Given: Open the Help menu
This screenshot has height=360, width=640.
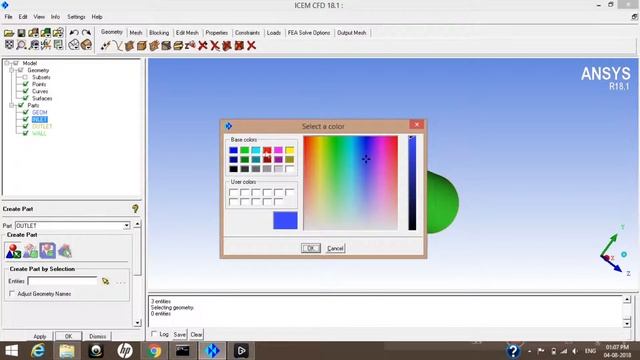Looking at the screenshot, I should [x=97, y=17].
